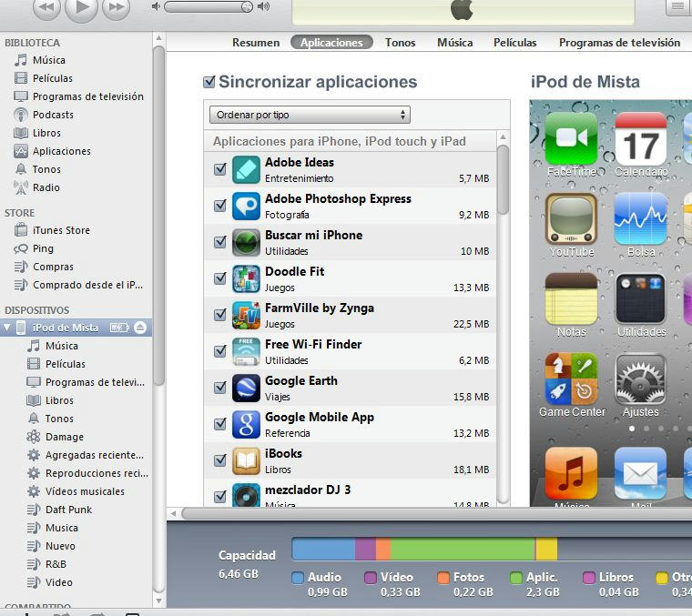This screenshot has height=616, width=692.
Task: Click the Play button
Action: pos(81,6)
